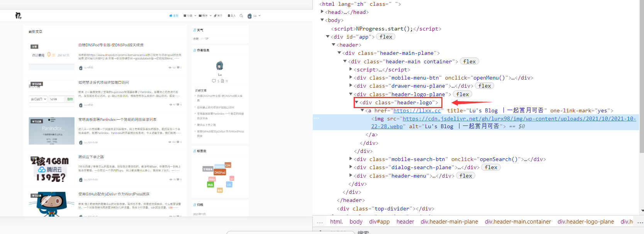Click breadcrumb right overflow ellipsis

coord(640,222)
